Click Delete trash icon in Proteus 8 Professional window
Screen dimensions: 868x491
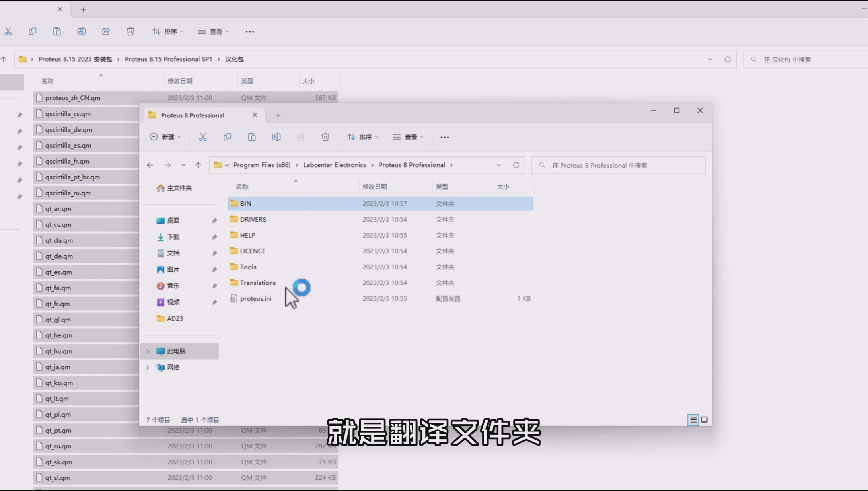click(x=325, y=137)
